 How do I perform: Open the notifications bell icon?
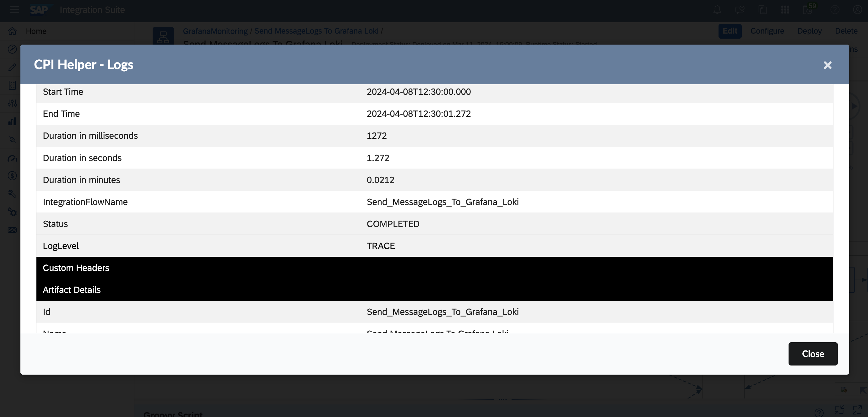[717, 10]
